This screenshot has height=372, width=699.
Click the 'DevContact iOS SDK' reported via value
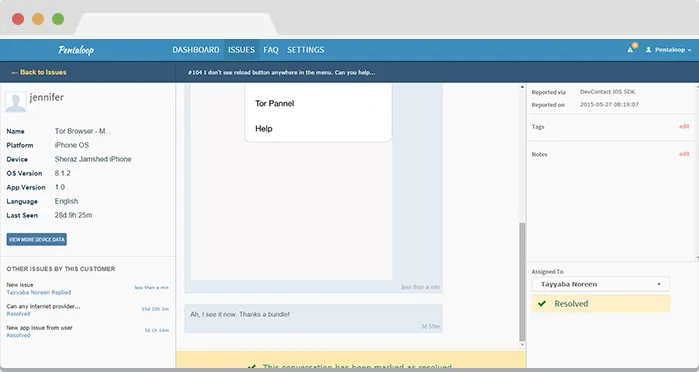point(608,92)
